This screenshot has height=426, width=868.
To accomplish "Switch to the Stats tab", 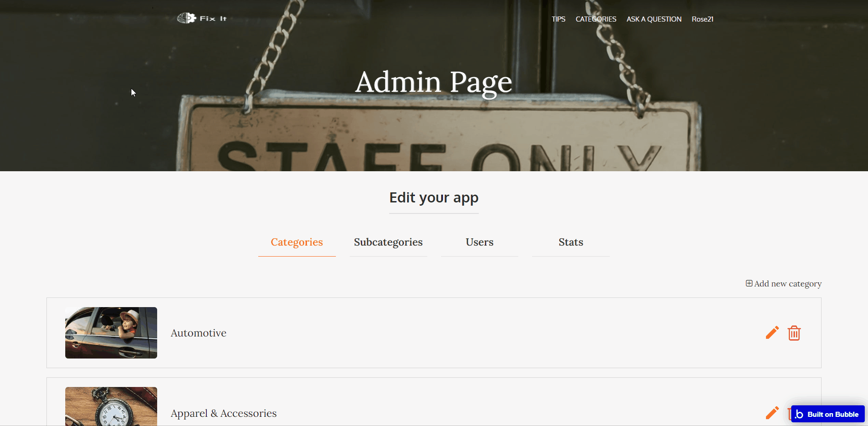I will pyautogui.click(x=571, y=242).
